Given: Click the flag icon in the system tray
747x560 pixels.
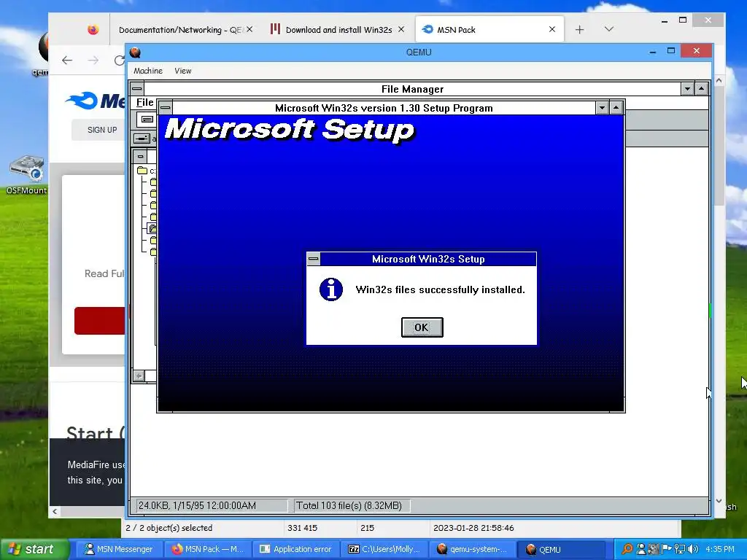Looking at the screenshot, I should tap(667, 549).
